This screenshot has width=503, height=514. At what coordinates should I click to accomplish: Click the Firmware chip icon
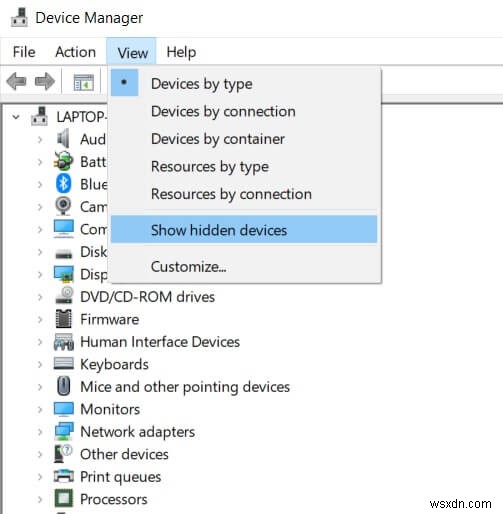tap(64, 319)
